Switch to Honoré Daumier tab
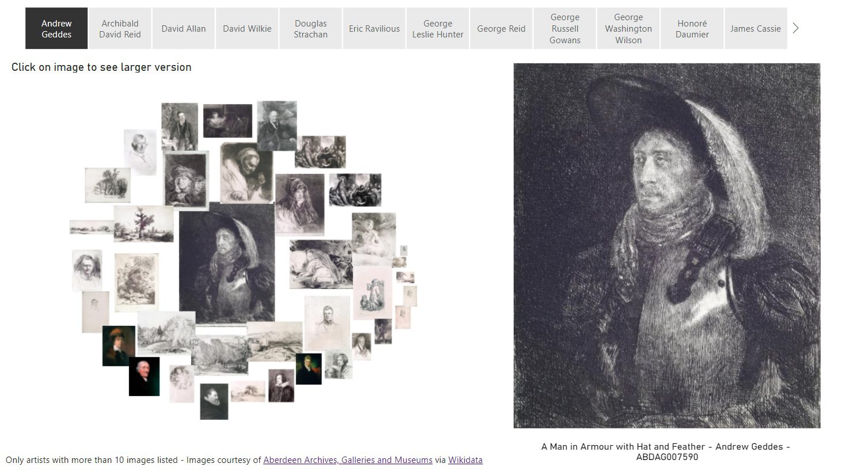Screen dimensions: 868x471 click(692, 28)
